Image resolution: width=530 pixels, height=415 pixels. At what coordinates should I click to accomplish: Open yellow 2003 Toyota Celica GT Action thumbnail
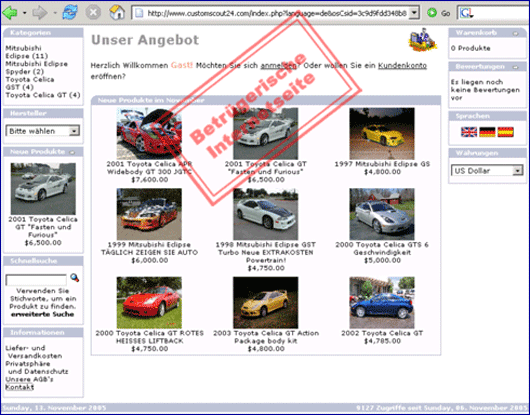tap(265, 302)
